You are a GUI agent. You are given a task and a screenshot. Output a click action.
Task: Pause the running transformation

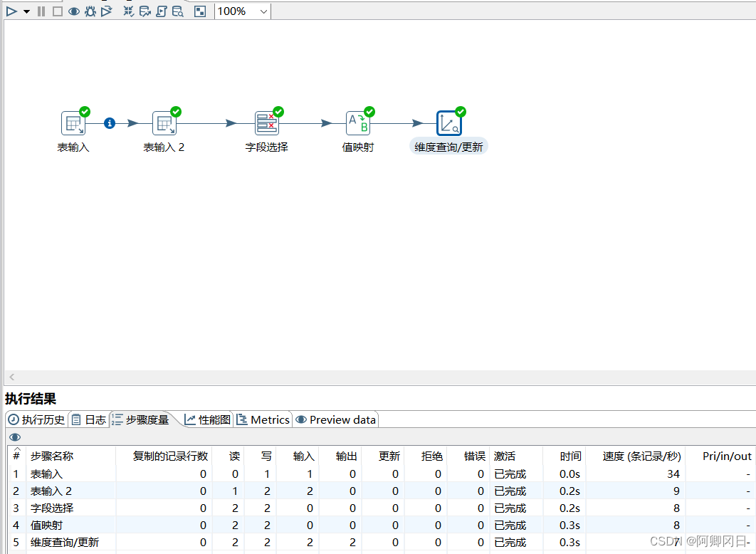pos(41,11)
